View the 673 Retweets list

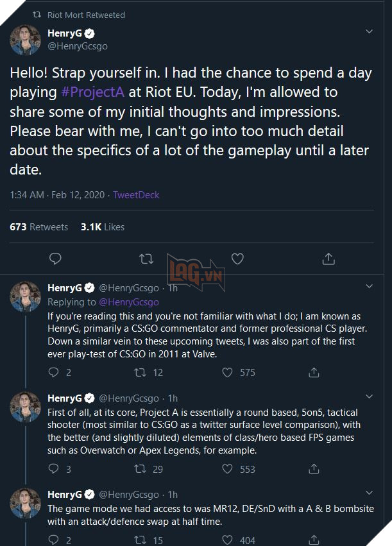(x=39, y=226)
